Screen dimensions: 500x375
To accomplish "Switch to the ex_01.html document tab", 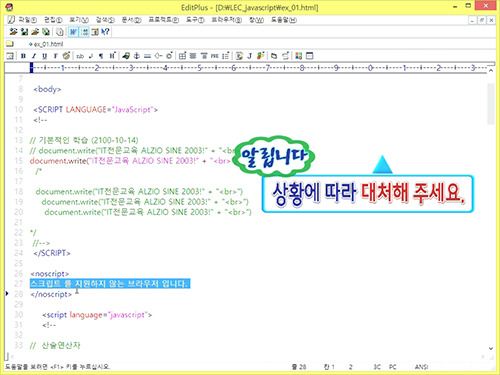I will click(46, 44).
